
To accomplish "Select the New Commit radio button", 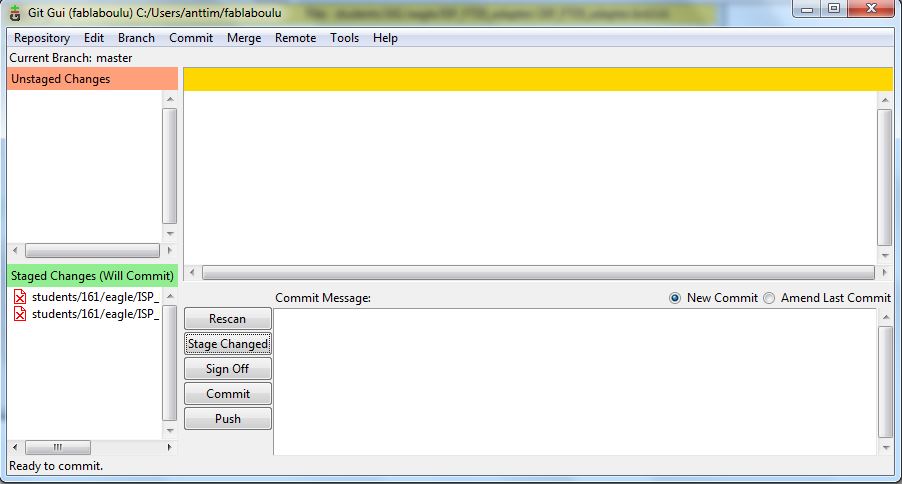I will (x=675, y=298).
